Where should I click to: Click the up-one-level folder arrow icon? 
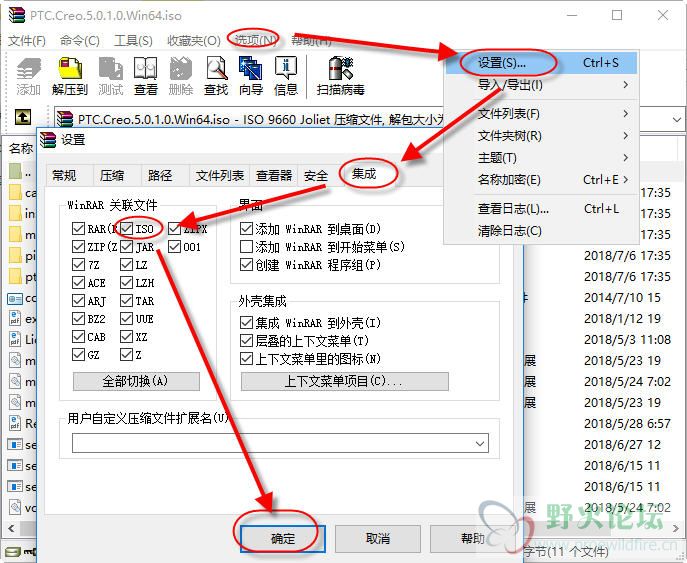click(x=23, y=117)
